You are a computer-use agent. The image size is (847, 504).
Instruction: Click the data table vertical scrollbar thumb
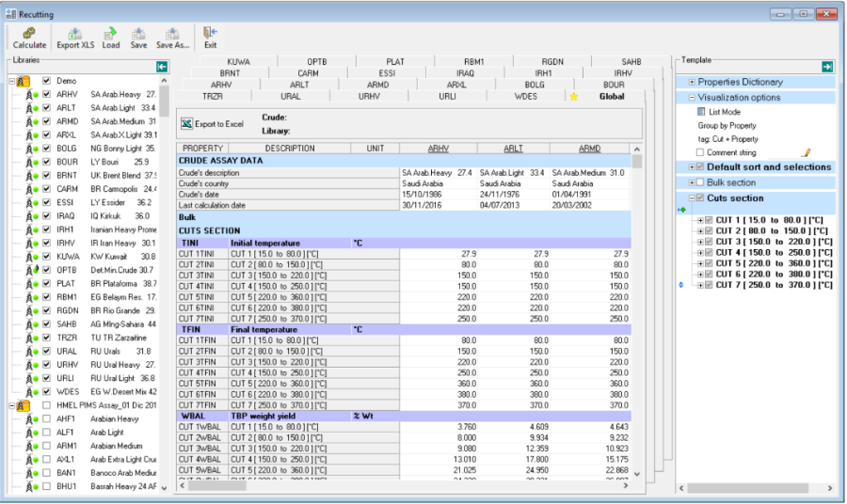pyautogui.click(x=637, y=162)
